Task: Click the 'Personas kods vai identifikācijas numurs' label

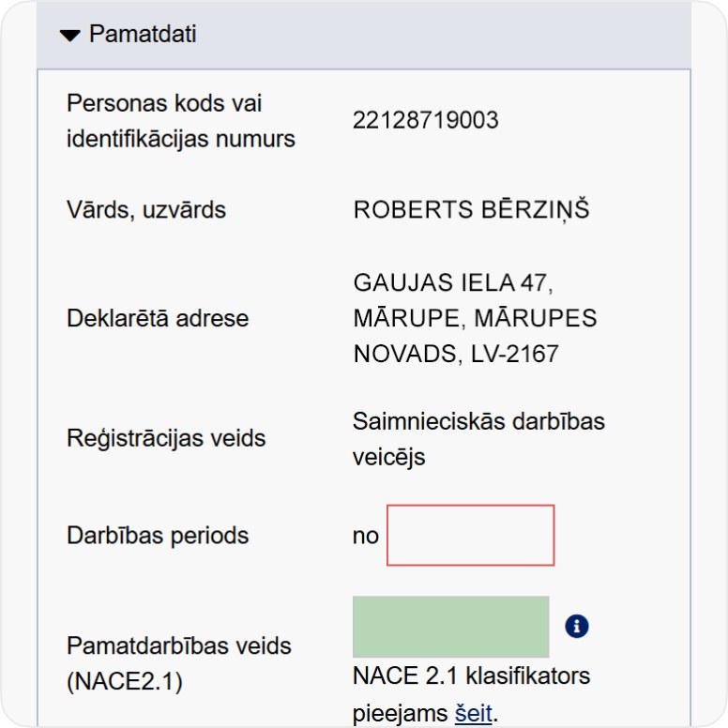Action: pyautogui.click(x=181, y=121)
